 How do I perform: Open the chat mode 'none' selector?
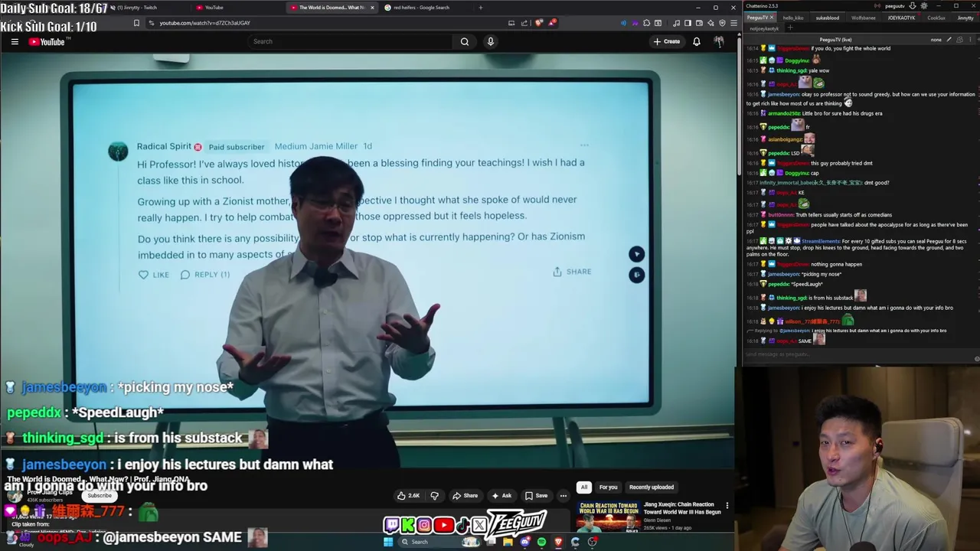coord(936,40)
